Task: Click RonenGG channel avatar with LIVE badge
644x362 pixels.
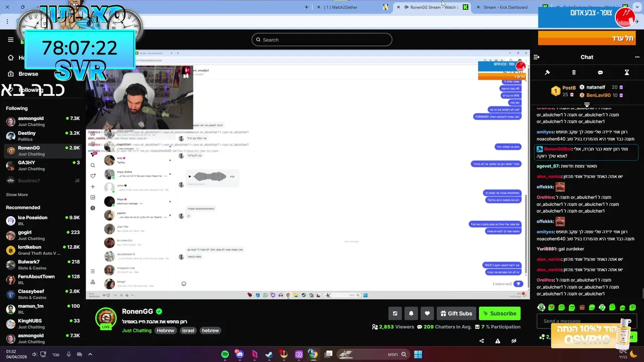Action: 106,318
